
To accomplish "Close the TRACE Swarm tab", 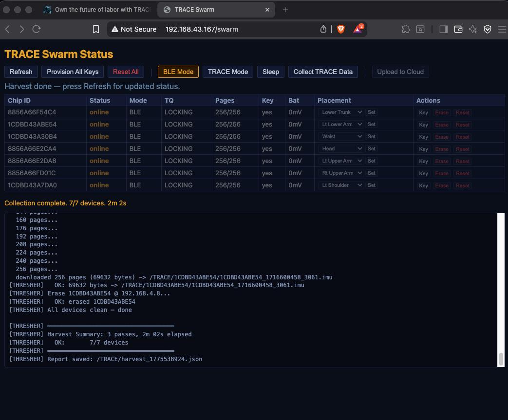I will (x=267, y=10).
